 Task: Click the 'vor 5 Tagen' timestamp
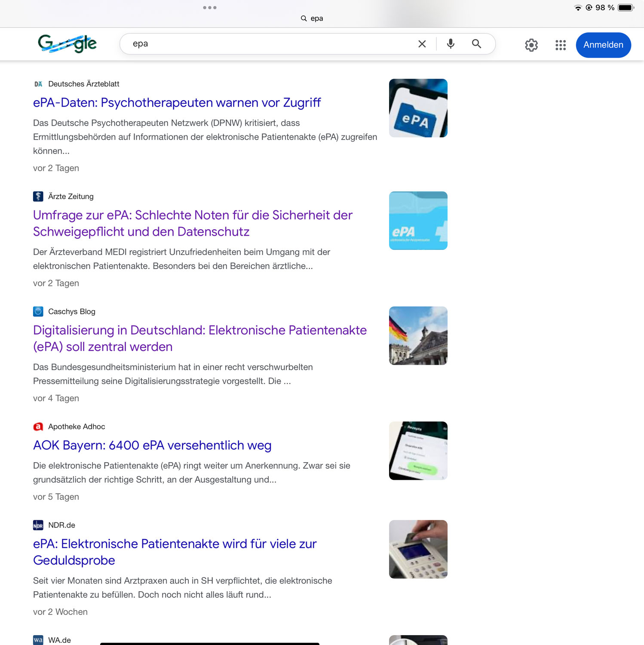[56, 497]
